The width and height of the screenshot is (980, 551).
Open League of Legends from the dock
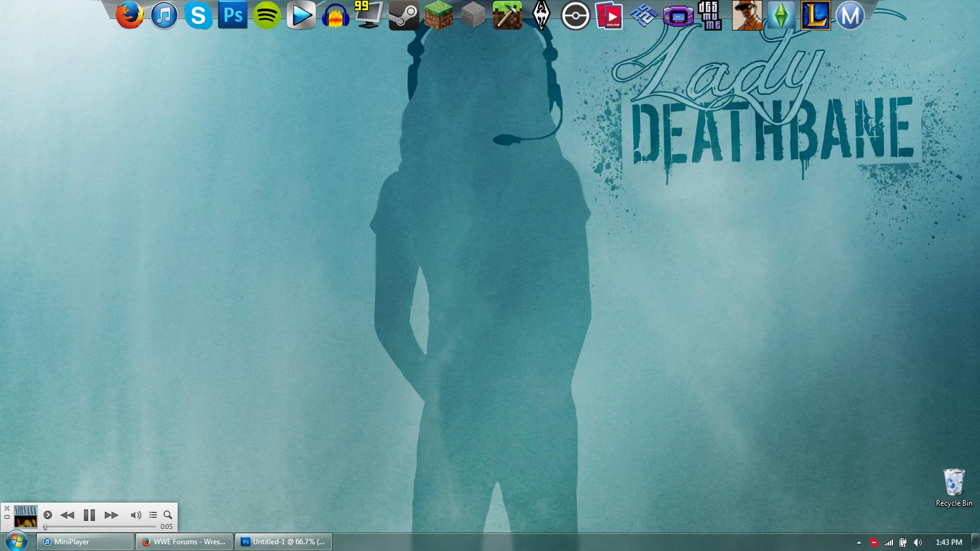point(816,15)
